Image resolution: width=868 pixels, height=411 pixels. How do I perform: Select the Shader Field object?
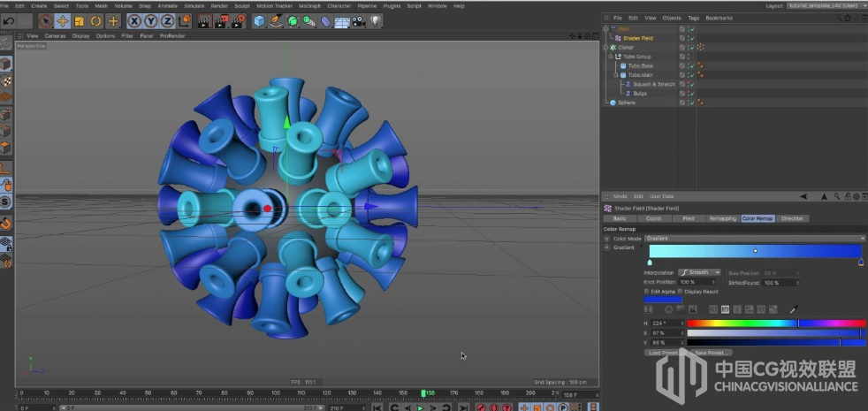coord(637,38)
